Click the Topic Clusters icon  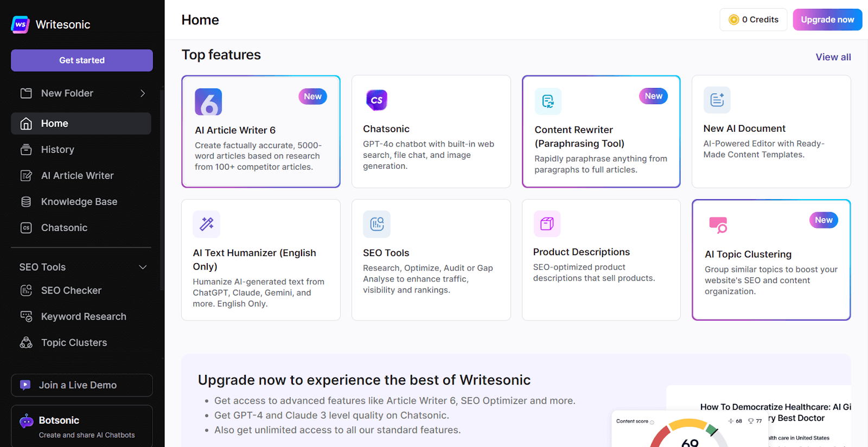26,342
